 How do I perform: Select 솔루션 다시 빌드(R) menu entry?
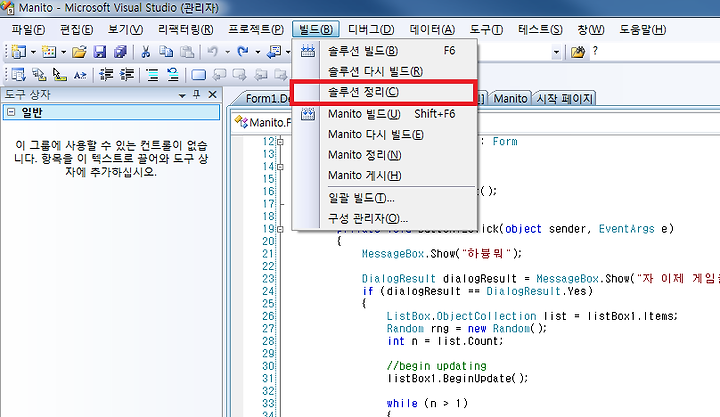(385, 71)
